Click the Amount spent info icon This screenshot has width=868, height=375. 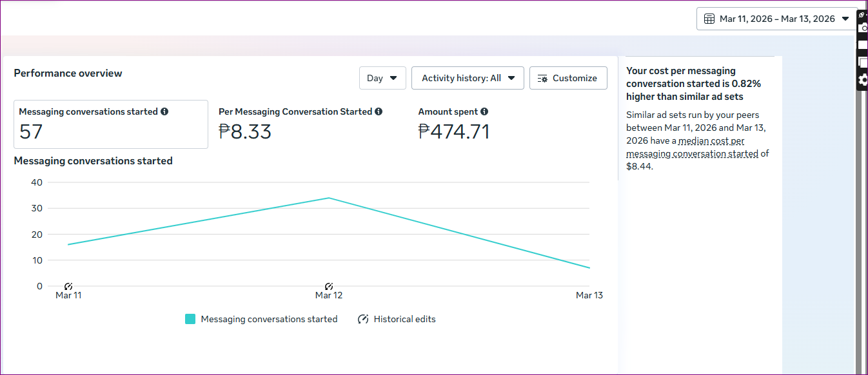(484, 111)
